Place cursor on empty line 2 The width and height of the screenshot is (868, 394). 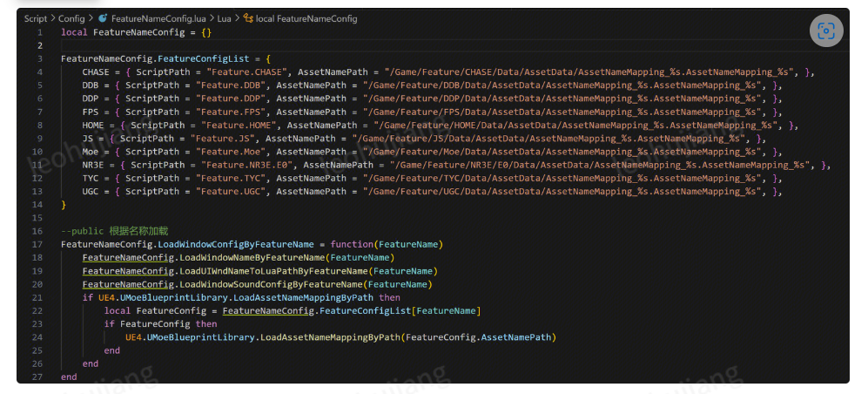[454, 45]
